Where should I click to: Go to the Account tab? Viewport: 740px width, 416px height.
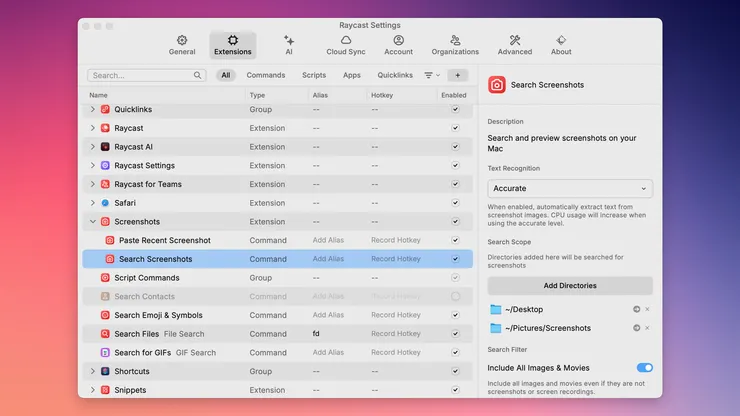click(398, 45)
